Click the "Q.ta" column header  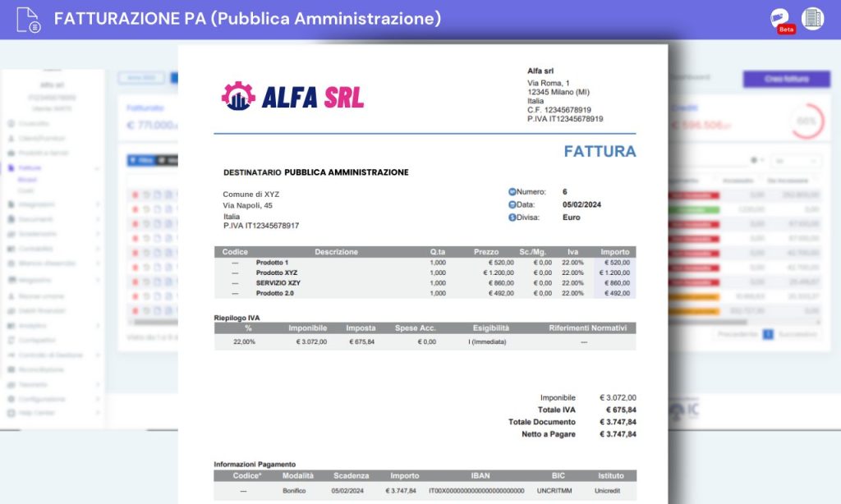(438, 252)
